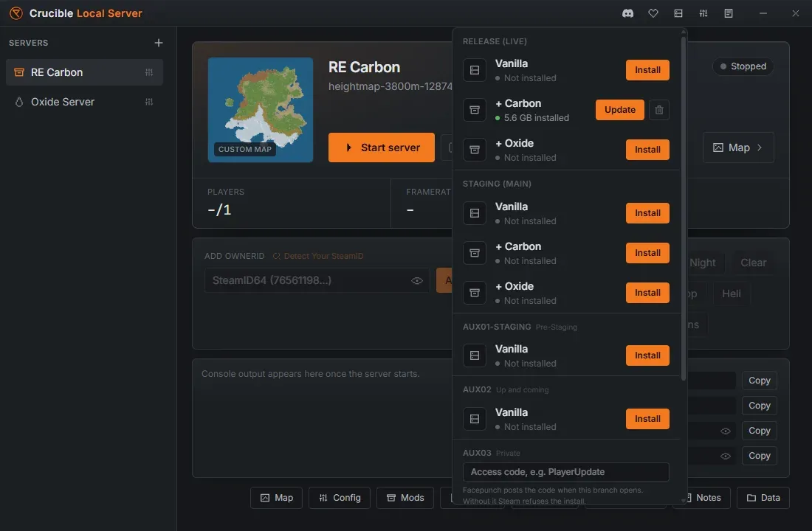Install Release Vanilla build

tap(647, 70)
